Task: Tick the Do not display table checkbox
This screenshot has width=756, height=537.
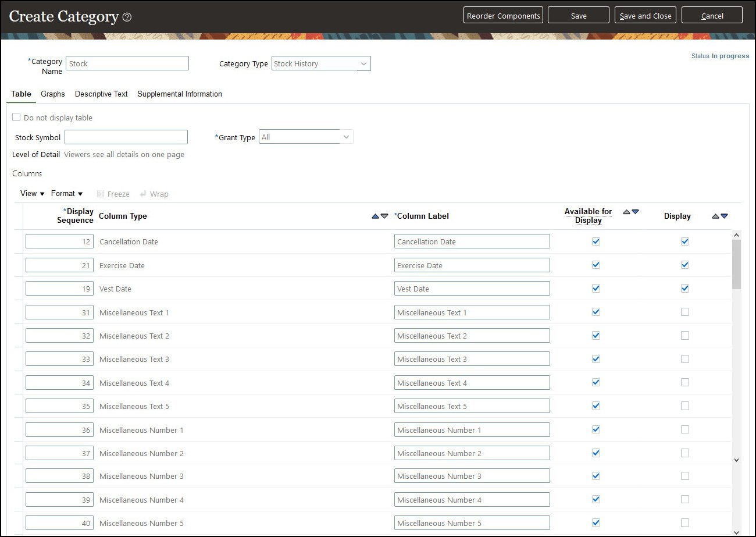Action: 16,118
